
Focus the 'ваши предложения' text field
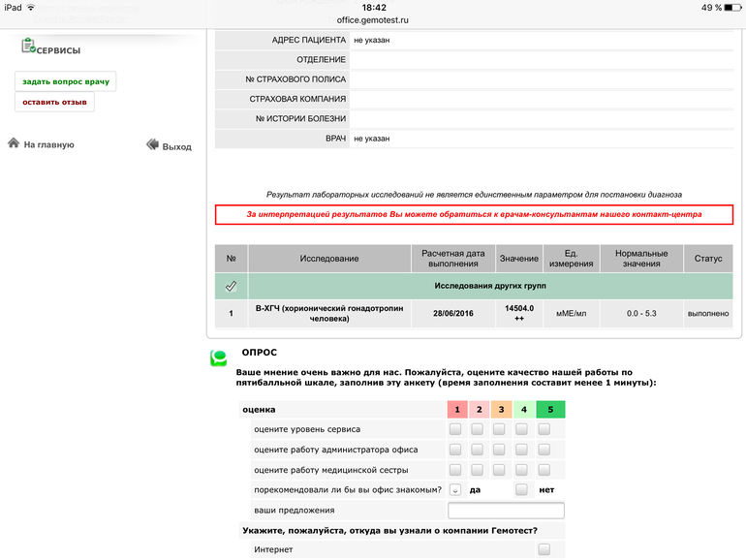click(506, 511)
